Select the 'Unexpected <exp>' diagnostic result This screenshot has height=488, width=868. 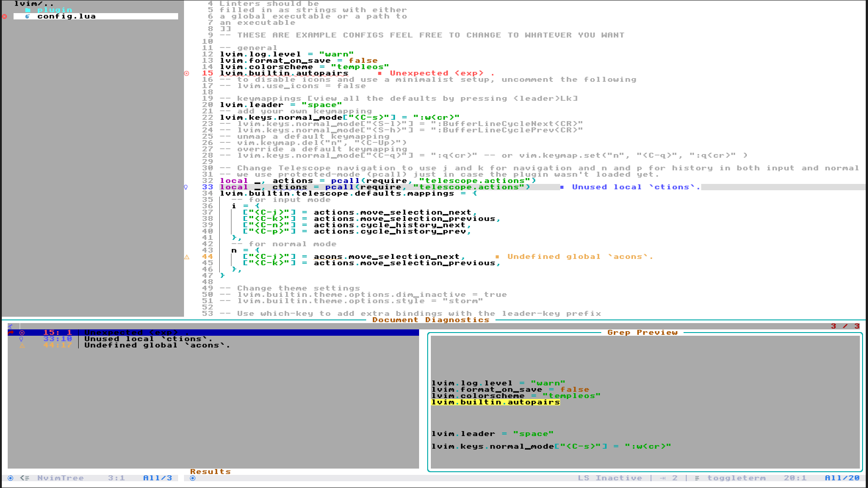click(137, 333)
